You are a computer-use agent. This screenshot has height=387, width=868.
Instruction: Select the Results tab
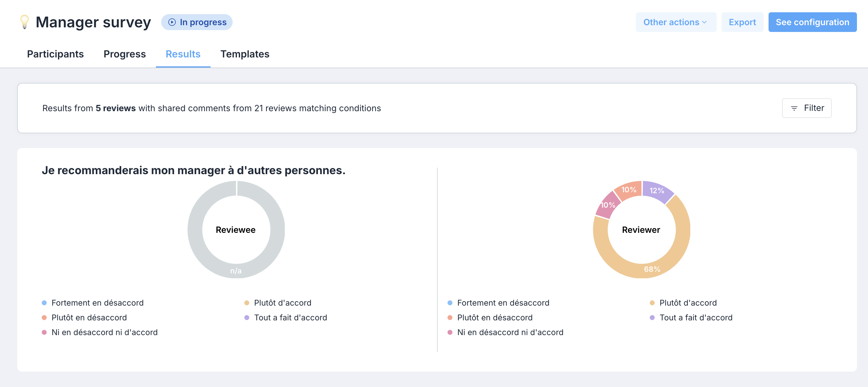(x=183, y=54)
